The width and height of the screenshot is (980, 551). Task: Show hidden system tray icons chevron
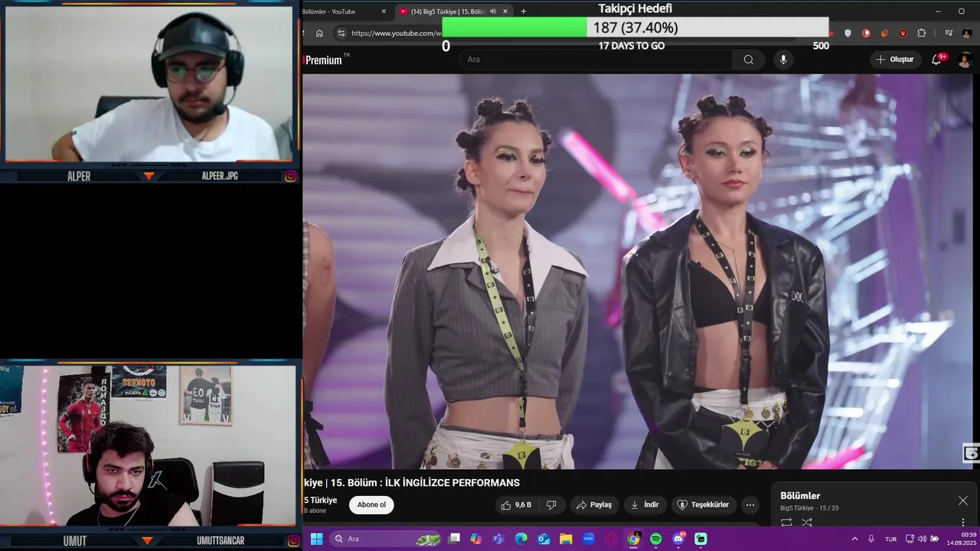coord(854,539)
